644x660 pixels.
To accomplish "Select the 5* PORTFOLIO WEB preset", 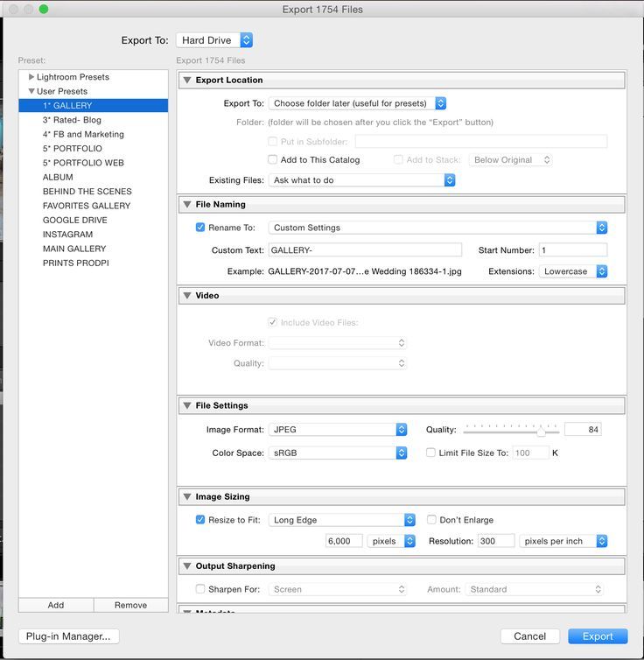I will (94, 163).
